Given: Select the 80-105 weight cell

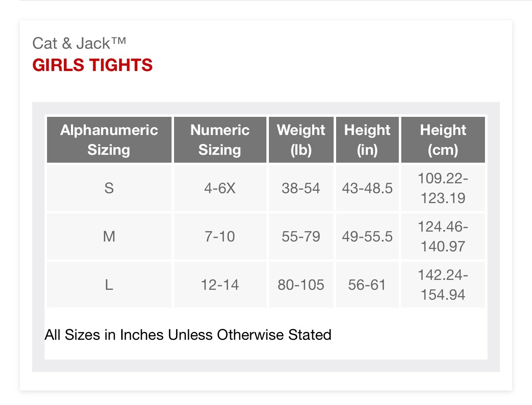Looking at the screenshot, I should coord(301,285).
